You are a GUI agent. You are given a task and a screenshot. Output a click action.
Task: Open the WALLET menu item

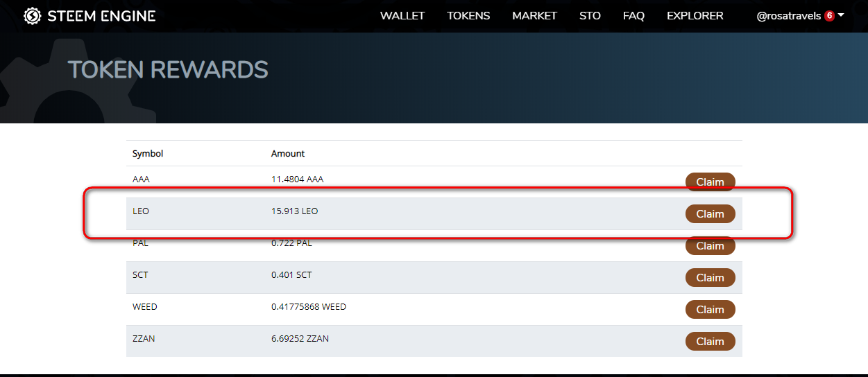tap(402, 16)
